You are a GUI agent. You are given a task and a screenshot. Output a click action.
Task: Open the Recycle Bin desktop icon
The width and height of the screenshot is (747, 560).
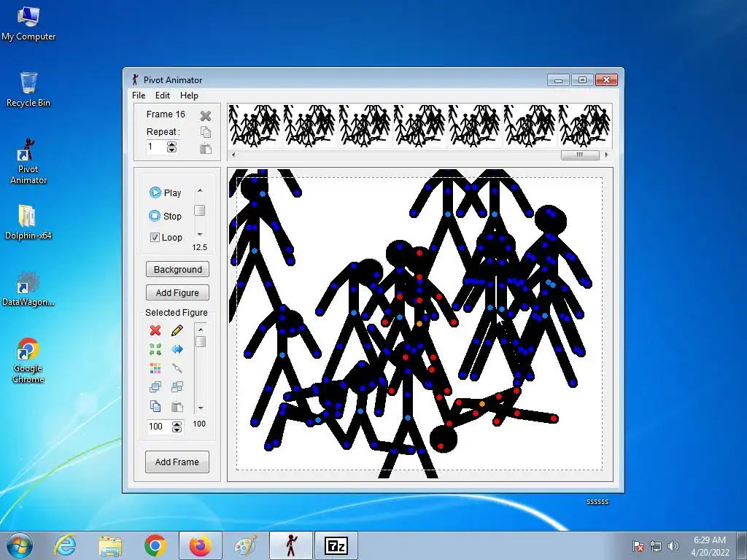[28, 90]
